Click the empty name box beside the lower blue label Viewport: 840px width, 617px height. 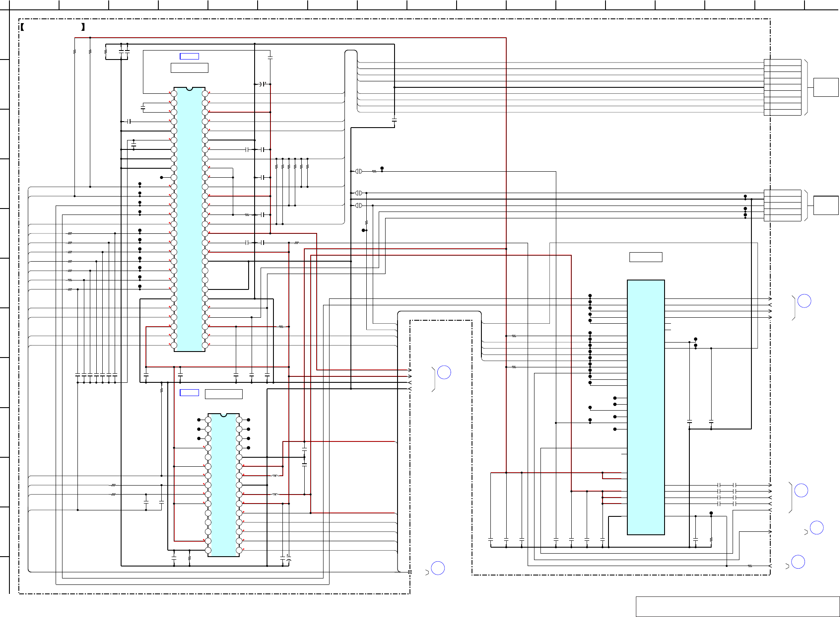click(223, 394)
